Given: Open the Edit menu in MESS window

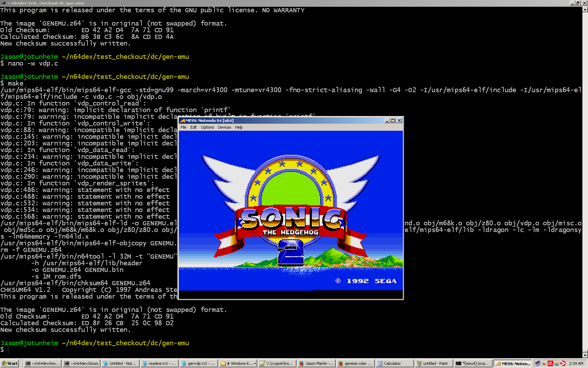Looking at the screenshot, I should (x=194, y=127).
